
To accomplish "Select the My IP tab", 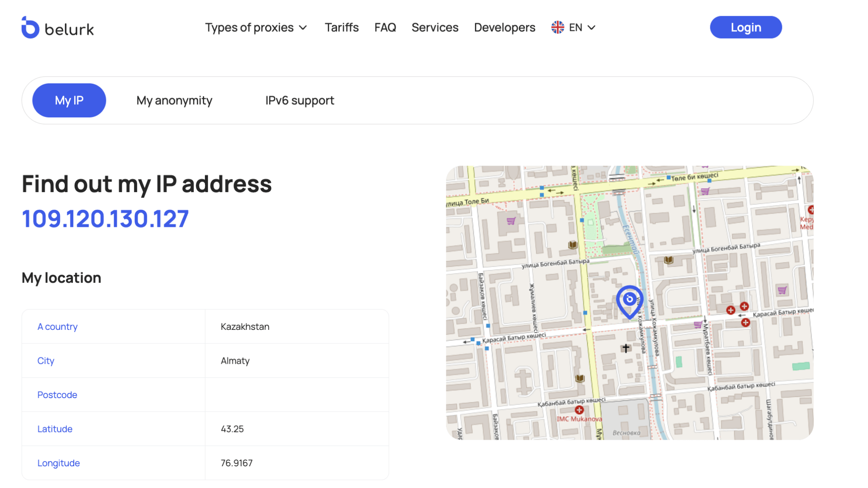I will pyautogui.click(x=69, y=100).
